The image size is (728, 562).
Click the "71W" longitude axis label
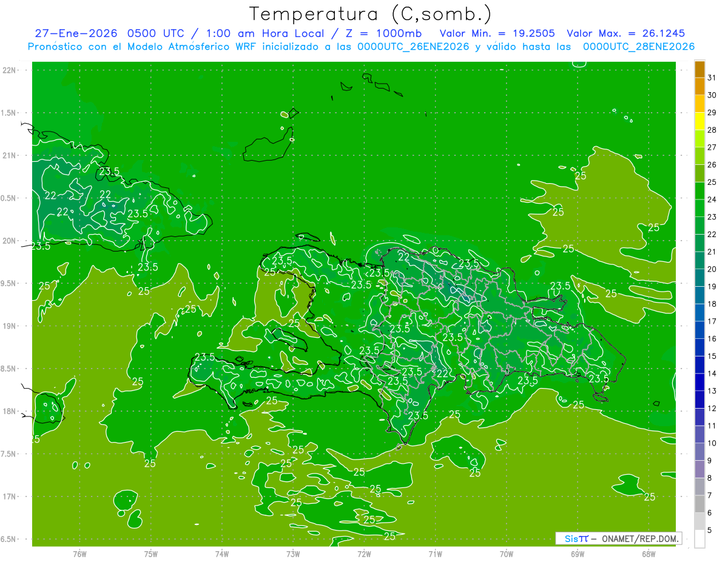[x=435, y=554]
